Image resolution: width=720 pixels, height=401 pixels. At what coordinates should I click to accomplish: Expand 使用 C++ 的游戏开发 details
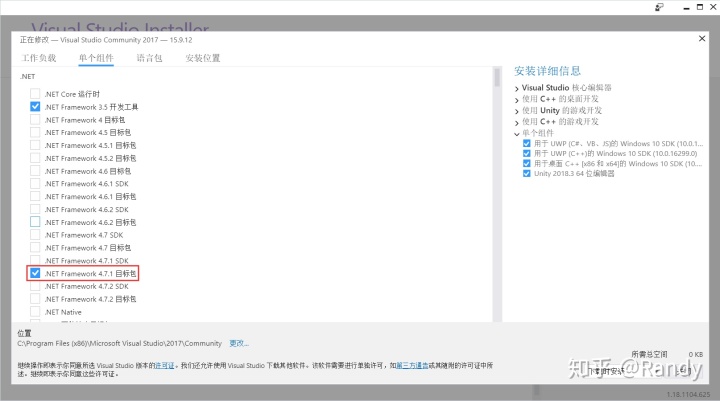pyautogui.click(x=517, y=122)
